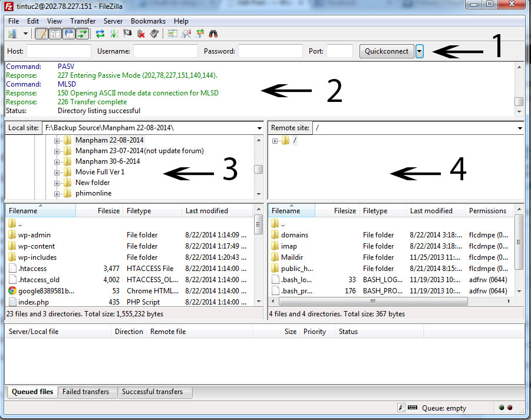Expand the Manpham 30-6-2014 tree node
531x420 pixels.
pos(57,162)
